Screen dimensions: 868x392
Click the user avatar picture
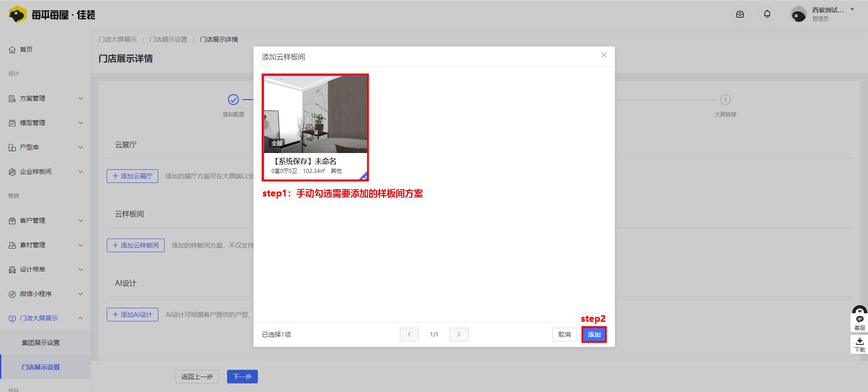[x=798, y=14]
